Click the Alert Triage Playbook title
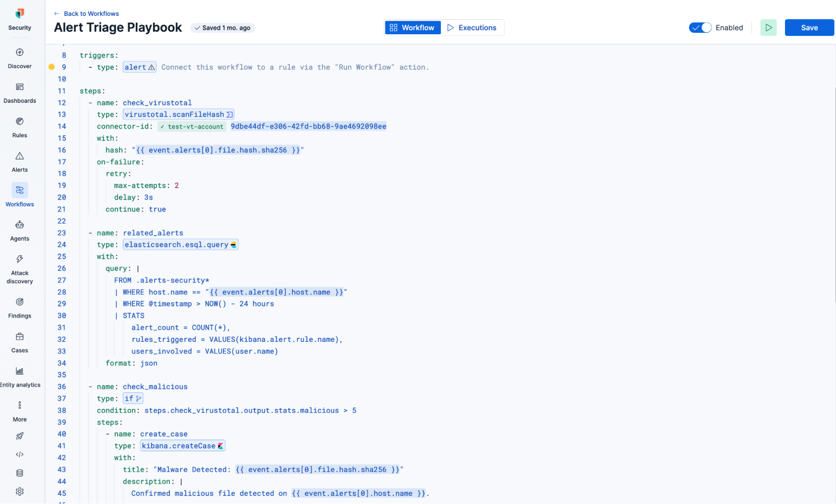836x504 pixels. (x=118, y=27)
